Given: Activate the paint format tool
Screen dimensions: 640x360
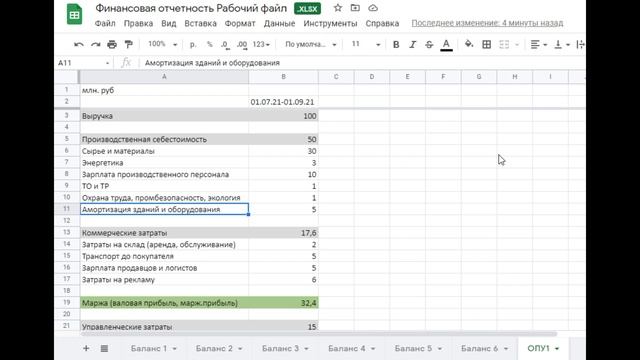Looking at the screenshot, I should (128, 44).
